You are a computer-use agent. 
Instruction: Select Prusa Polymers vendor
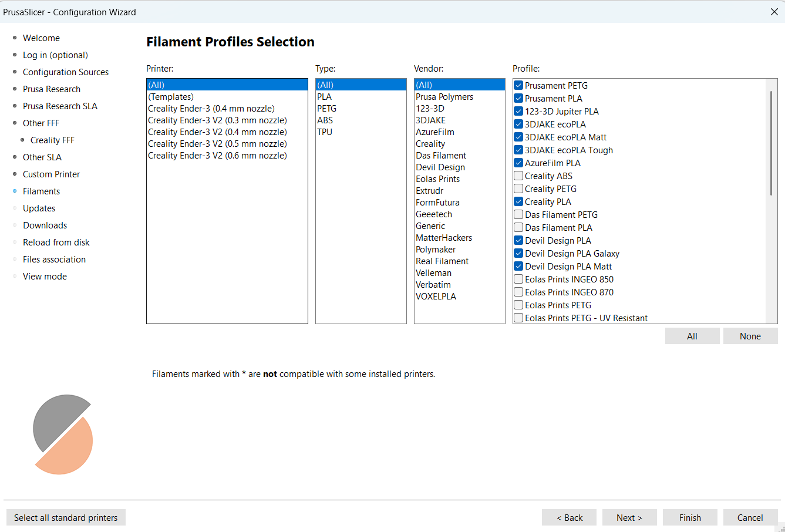point(444,97)
